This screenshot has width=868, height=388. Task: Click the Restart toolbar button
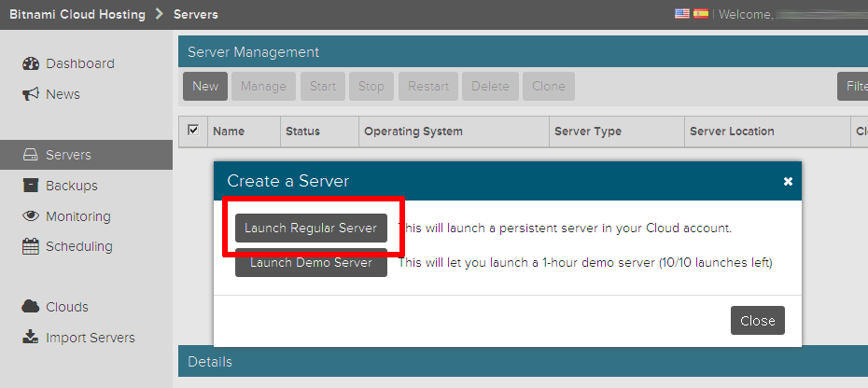pos(428,87)
